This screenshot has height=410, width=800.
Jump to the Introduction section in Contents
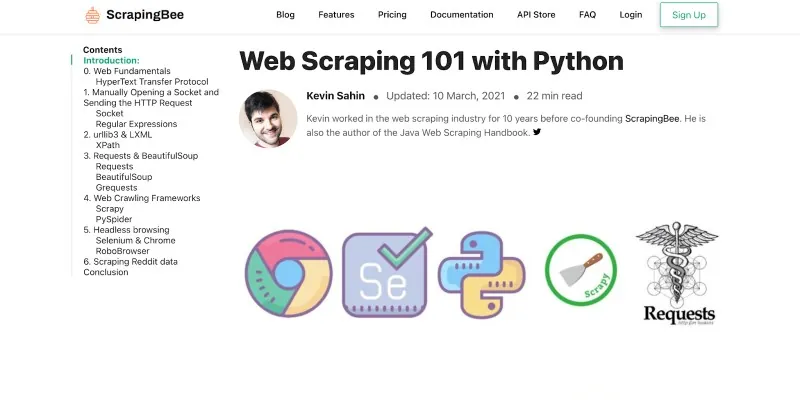(x=111, y=60)
